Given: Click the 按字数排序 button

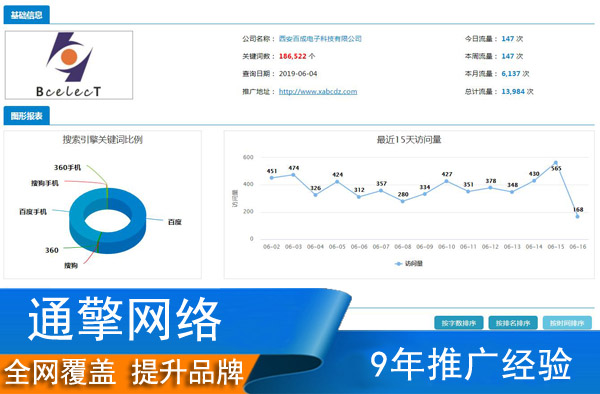Looking at the screenshot, I should click(458, 323).
